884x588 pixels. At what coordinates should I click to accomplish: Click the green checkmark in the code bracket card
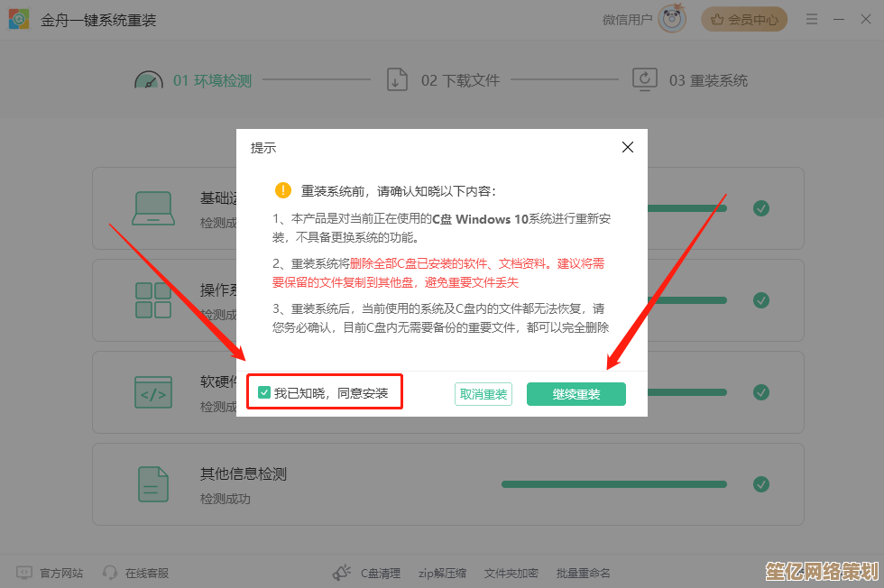pos(761,392)
